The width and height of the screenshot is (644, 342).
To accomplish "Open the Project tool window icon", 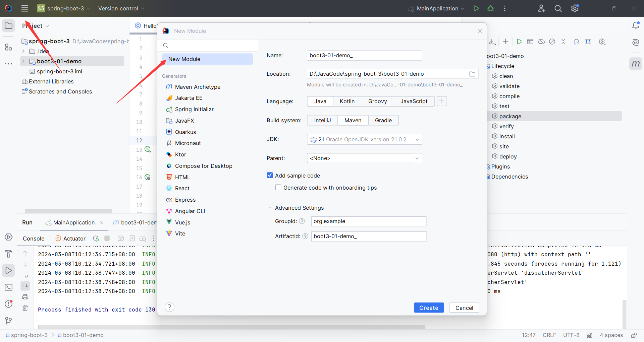I will [x=8, y=26].
